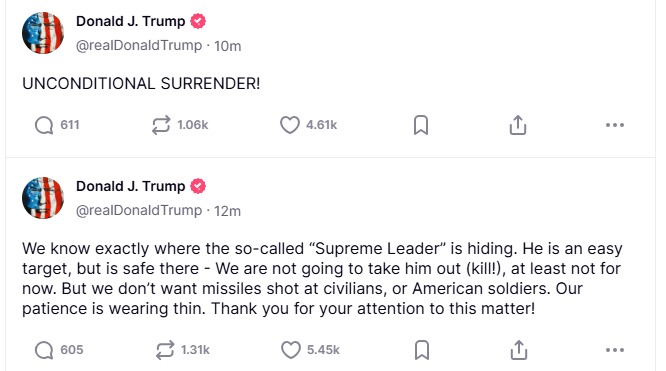Click the 12m timestamp on second post
Screen dimensions: 666x371
coord(227,211)
